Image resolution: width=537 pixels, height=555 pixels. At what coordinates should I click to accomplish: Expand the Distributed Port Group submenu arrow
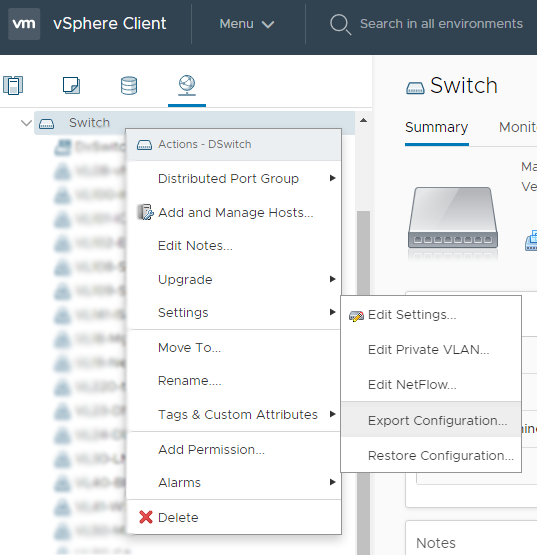click(332, 178)
